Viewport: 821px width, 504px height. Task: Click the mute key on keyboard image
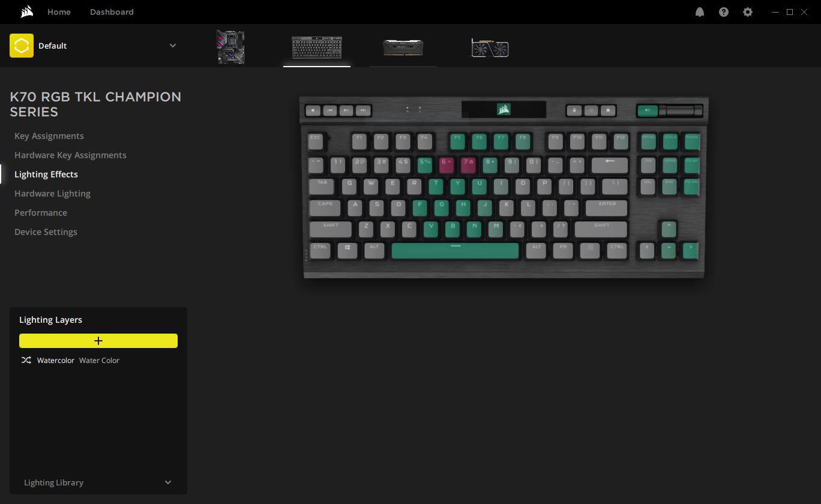tap(647, 110)
